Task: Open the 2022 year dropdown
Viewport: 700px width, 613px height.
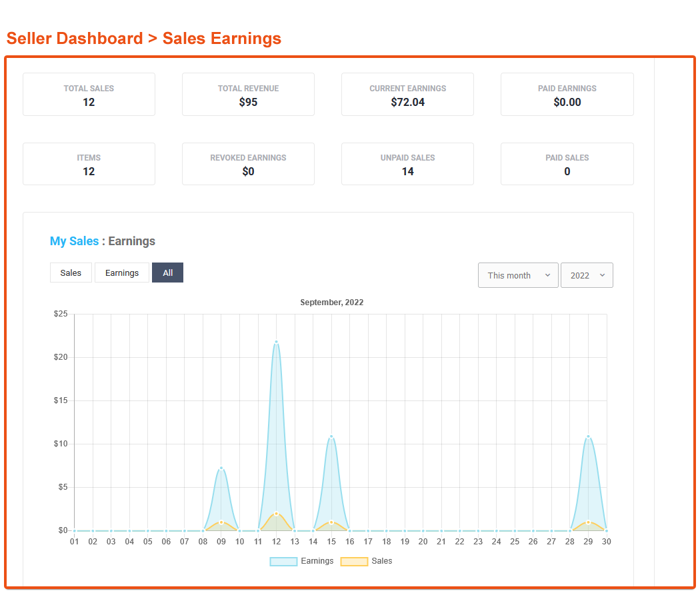Action: tap(587, 275)
